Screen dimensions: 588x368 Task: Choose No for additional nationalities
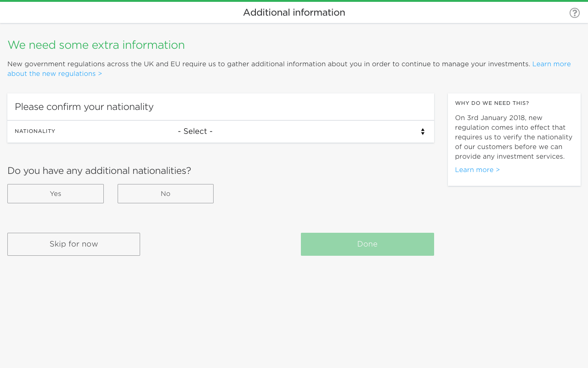[165, 194]
